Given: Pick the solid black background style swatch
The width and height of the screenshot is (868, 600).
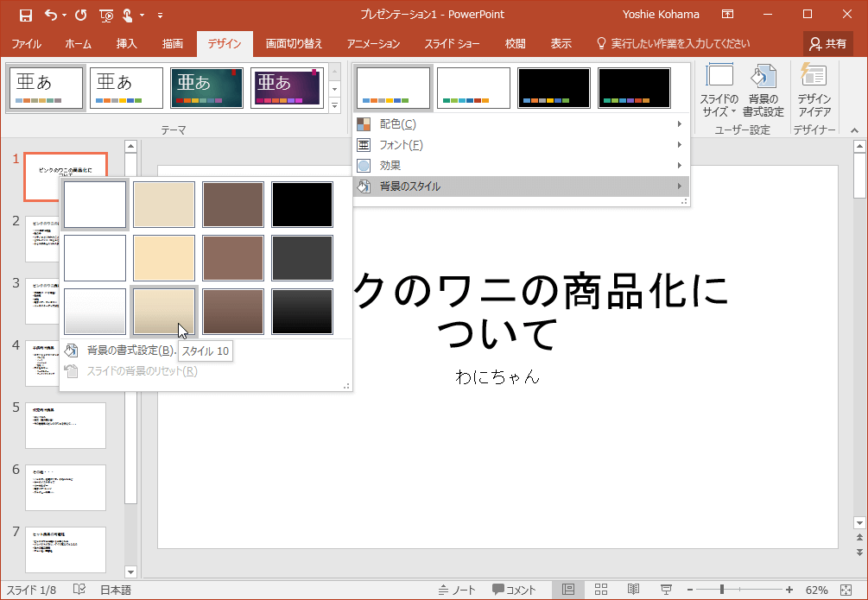Looking at the screenshot, I should click(302, 205).
